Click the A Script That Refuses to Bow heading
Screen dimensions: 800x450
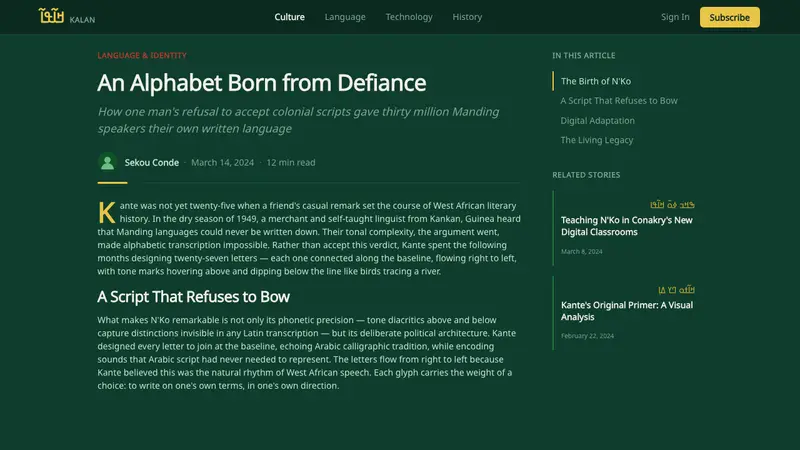coord(193,296)
